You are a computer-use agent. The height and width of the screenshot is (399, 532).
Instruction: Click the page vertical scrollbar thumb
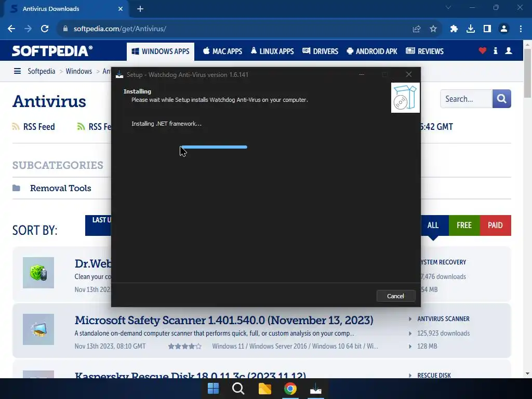[x=528, y=73]
